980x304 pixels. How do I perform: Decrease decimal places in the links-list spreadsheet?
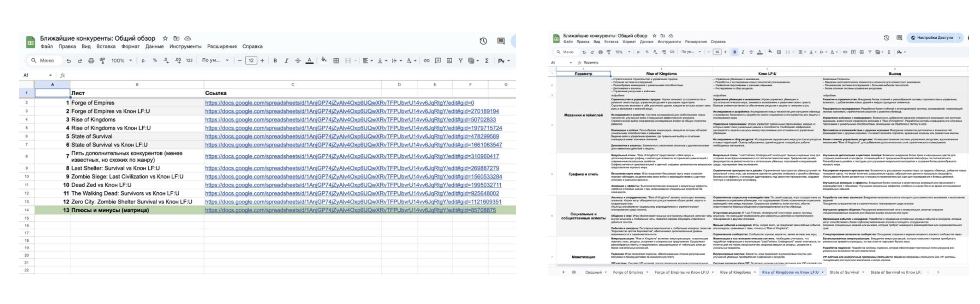click(166, 60)
